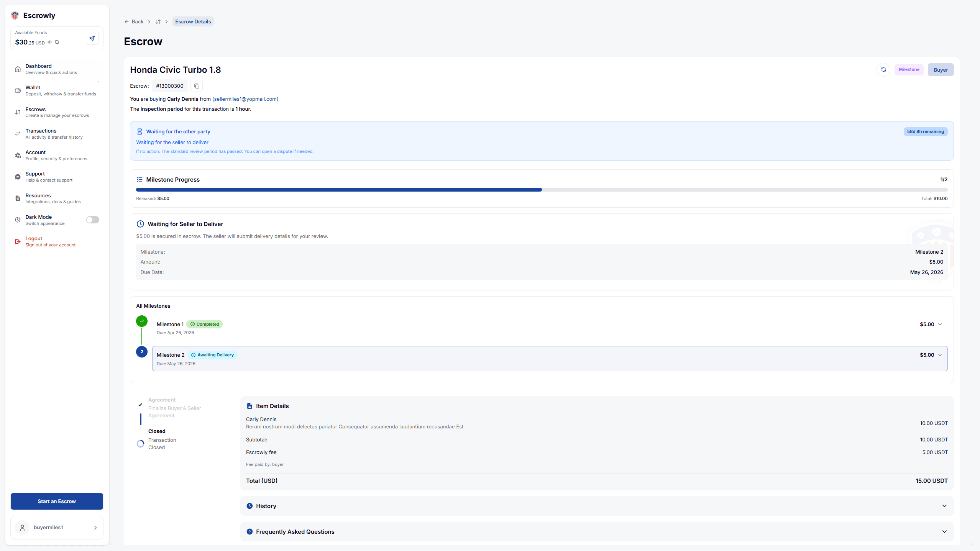This screenshot has height=551, width=980.
Task: Toggle the Dark Mode switch
Action: coord(92,220)
